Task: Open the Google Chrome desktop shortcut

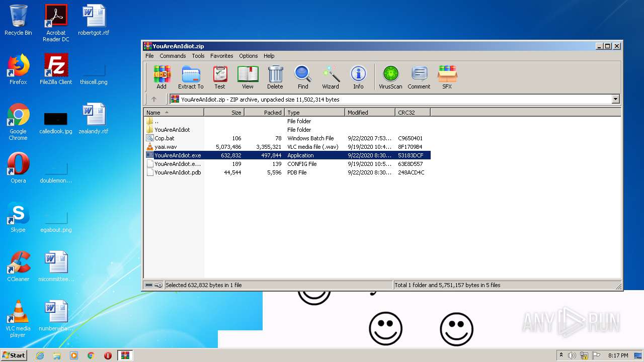Action: point(18,122)
